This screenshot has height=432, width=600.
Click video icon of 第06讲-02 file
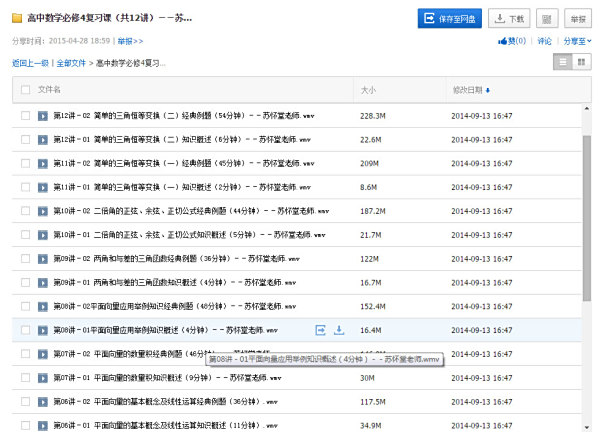(43, 401)
